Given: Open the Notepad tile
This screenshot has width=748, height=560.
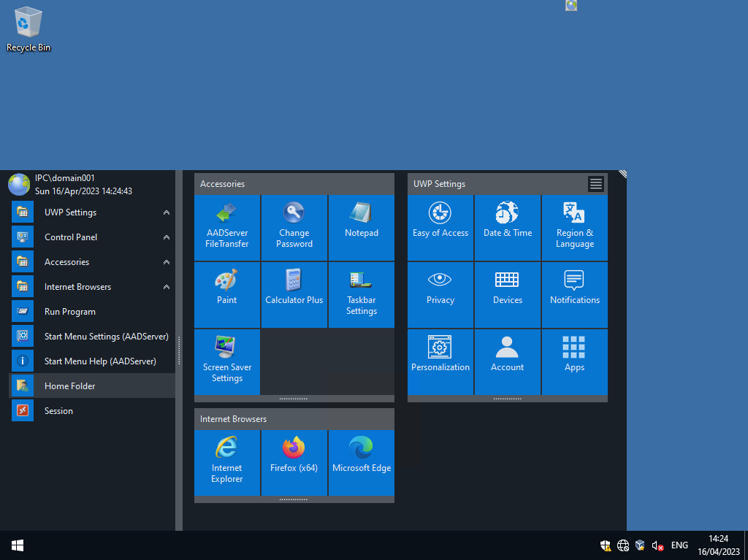Looking at the screenshot, I should [362, 227].
